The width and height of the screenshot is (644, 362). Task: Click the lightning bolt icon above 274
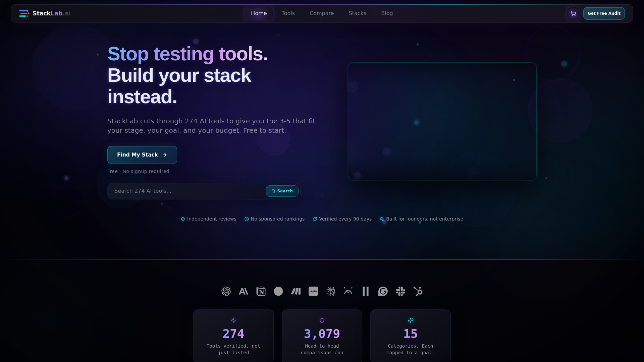point(233,320)
